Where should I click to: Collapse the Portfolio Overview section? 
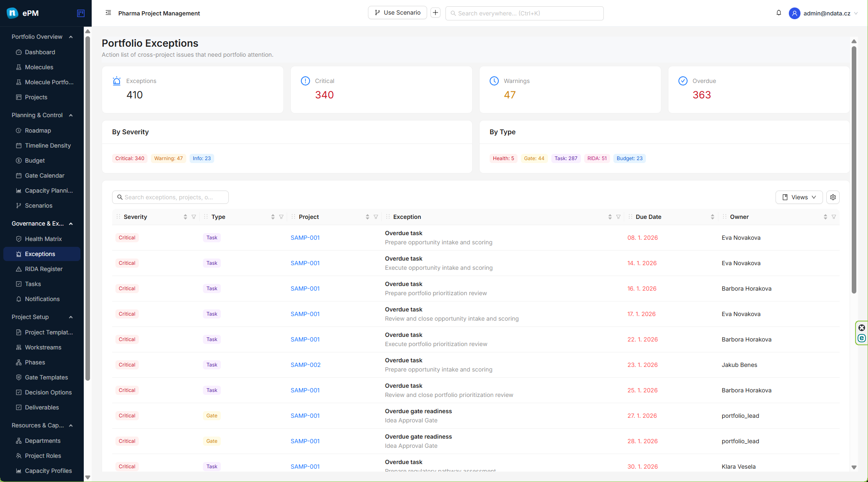(71, 37)
